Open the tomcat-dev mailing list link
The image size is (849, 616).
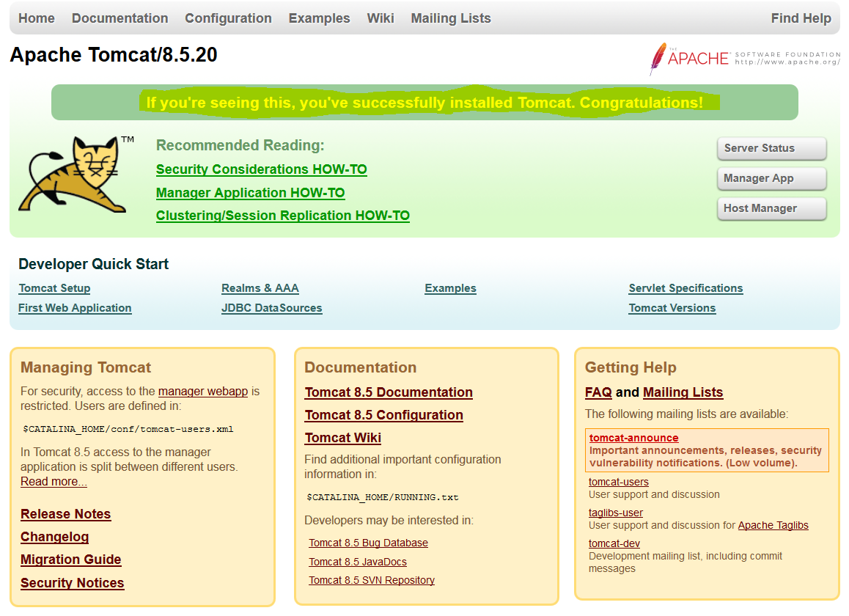click(614, 543)
